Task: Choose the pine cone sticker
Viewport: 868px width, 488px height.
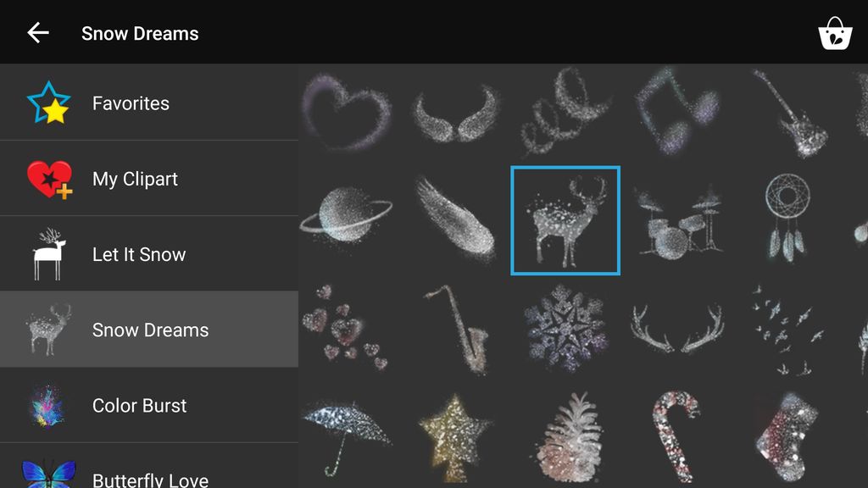Action: (x=567, y=437)
